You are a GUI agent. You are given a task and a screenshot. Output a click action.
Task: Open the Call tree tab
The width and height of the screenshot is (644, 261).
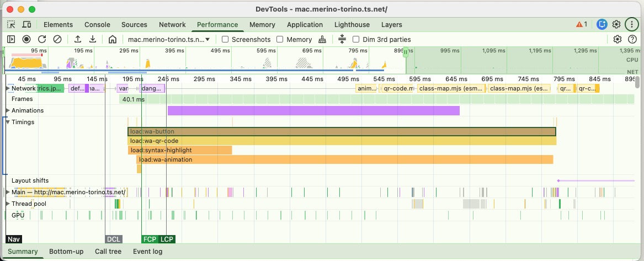coord(108,252)
